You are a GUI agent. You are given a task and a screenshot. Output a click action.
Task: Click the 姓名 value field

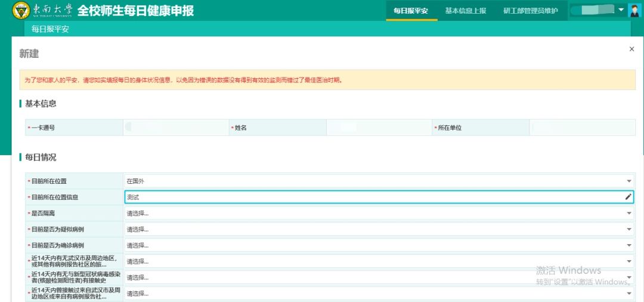379,127
